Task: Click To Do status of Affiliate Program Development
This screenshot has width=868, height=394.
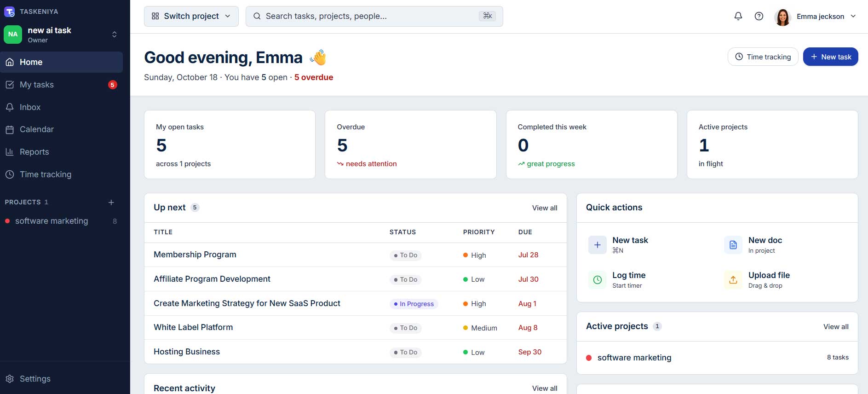Action: pos(406,279)
